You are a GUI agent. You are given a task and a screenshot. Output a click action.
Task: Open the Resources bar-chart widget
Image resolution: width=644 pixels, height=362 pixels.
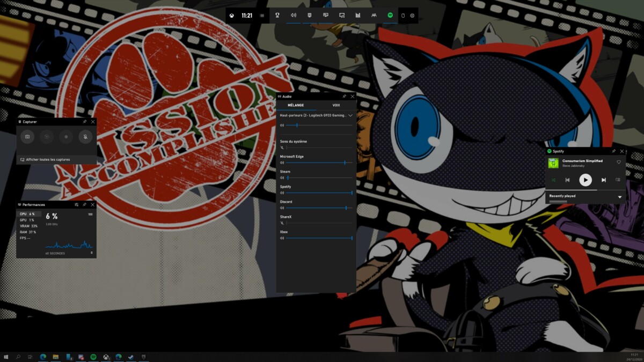click(358, 16)
